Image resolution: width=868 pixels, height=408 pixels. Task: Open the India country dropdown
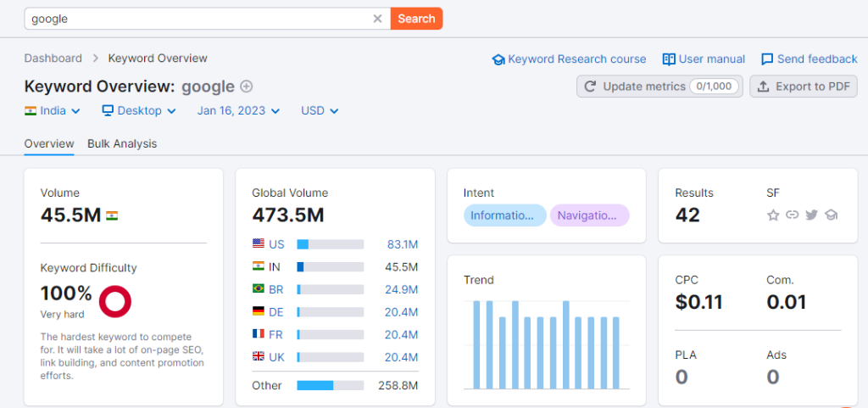click(x=53, y=111)
